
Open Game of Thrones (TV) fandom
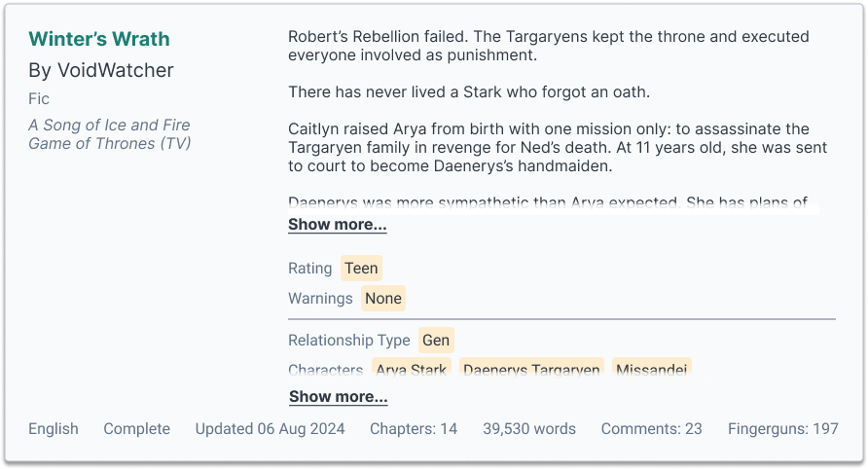pos(110,143)
